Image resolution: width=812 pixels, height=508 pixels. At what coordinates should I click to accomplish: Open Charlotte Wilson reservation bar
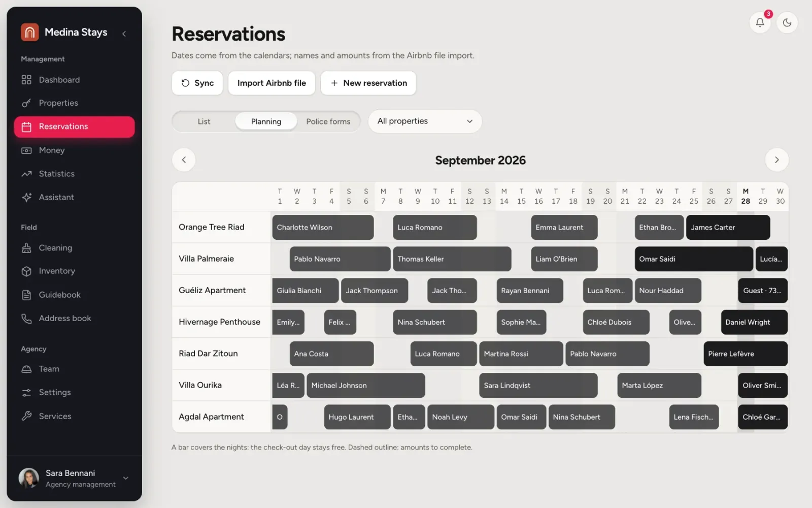323,228
